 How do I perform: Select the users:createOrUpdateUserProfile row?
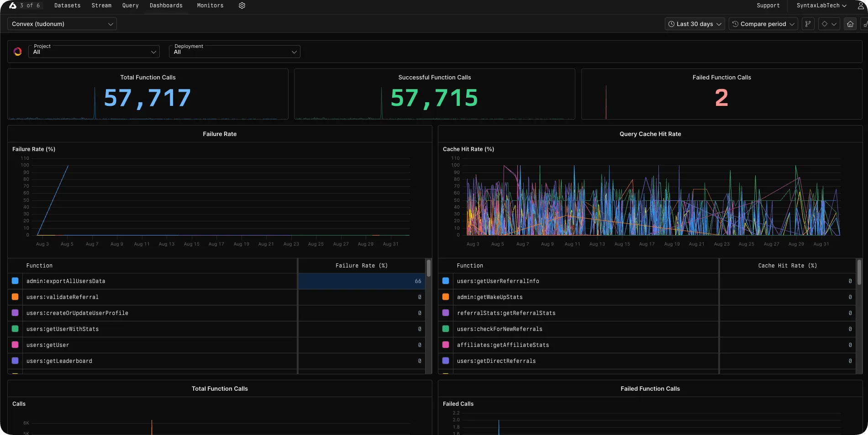click(216, 313)
